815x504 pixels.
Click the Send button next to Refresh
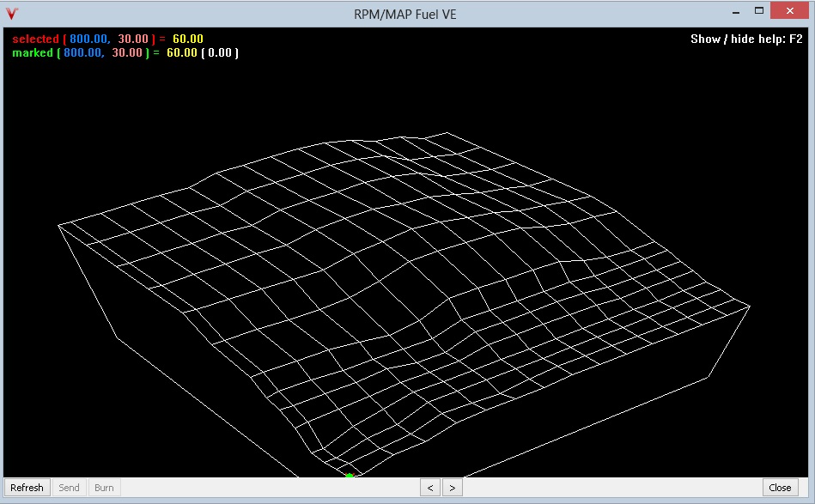coord(68,487)
